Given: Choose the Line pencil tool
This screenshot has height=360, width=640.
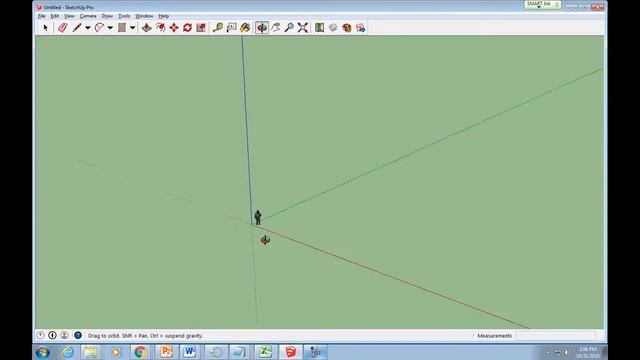Looking at the screenshot, I should click(x=77, y=27).
